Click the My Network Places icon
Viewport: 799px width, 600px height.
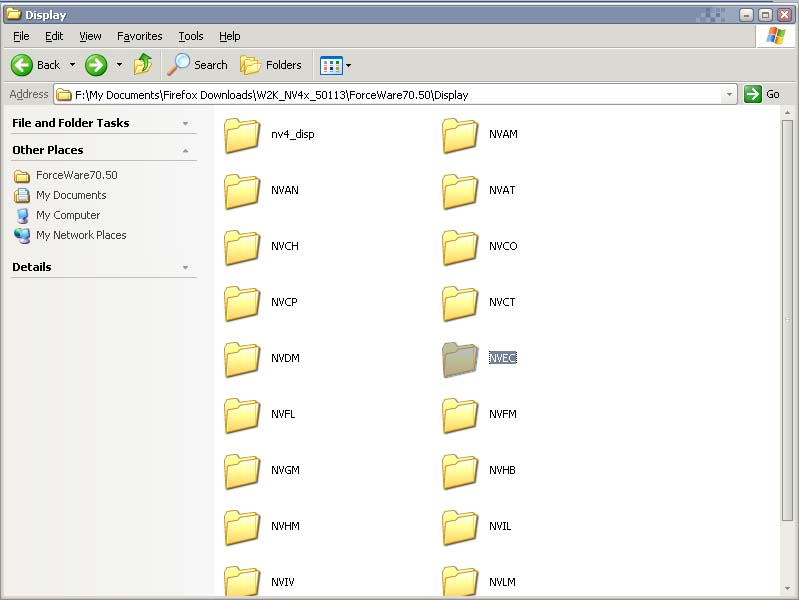[x=22, y=236]
